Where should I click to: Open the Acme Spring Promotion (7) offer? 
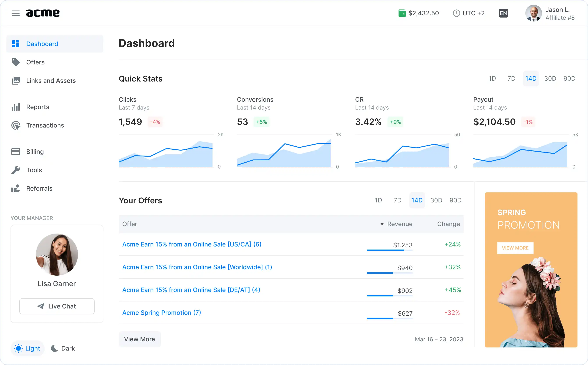(161, 313)
